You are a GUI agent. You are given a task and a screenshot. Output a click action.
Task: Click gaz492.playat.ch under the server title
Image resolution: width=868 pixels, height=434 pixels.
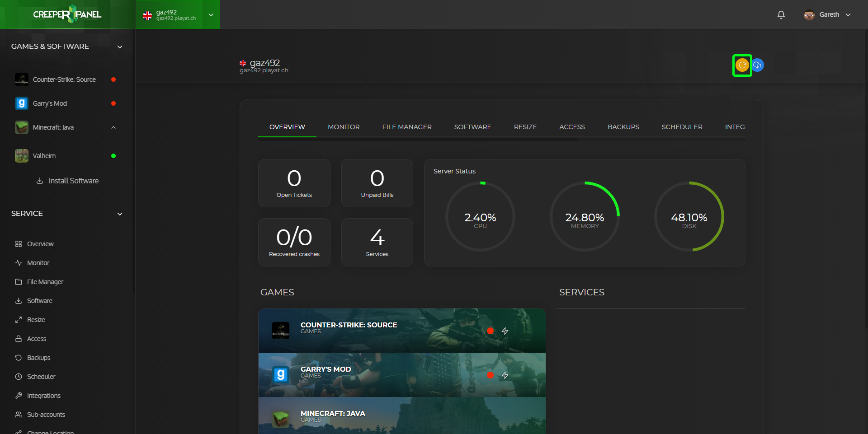264,70
